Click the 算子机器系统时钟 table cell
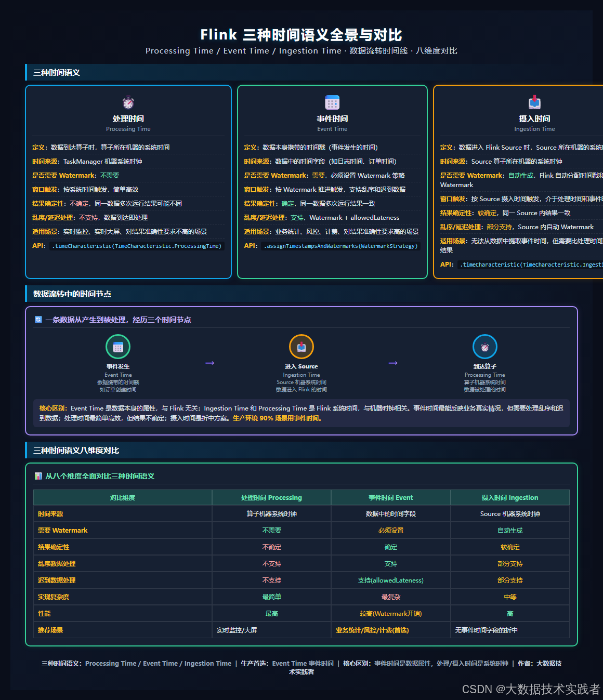 (x=271, y=514)
